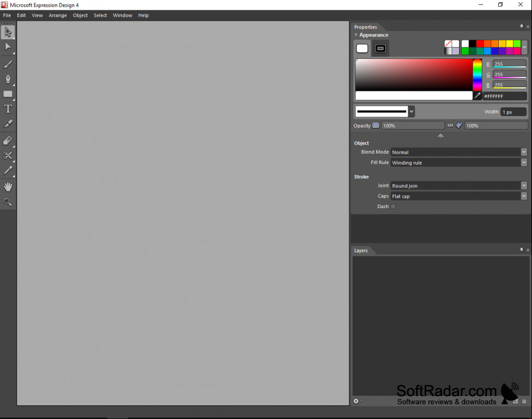The image size is (532, 419).
Task: Select the Pan hand tool
Action: tap(8, 186)
